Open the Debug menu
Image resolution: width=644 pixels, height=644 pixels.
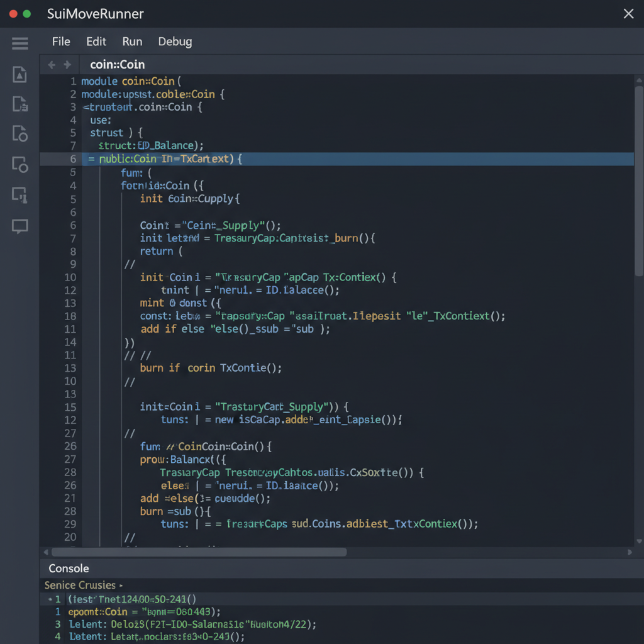point(174,42)
